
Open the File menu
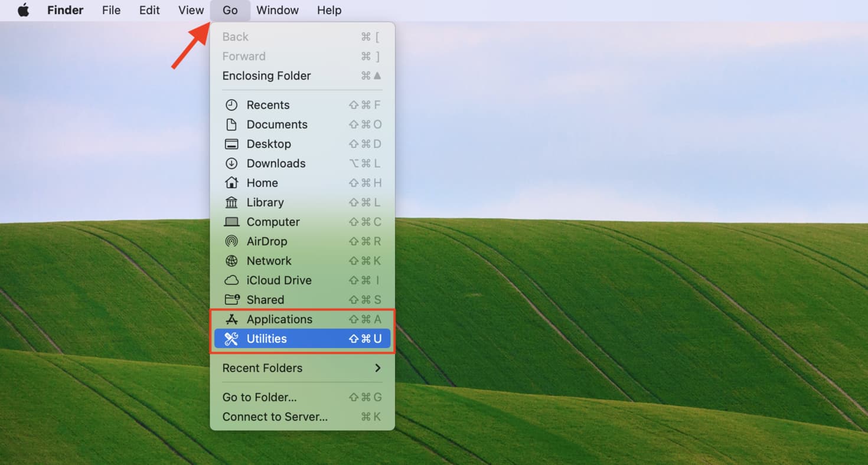111,10
